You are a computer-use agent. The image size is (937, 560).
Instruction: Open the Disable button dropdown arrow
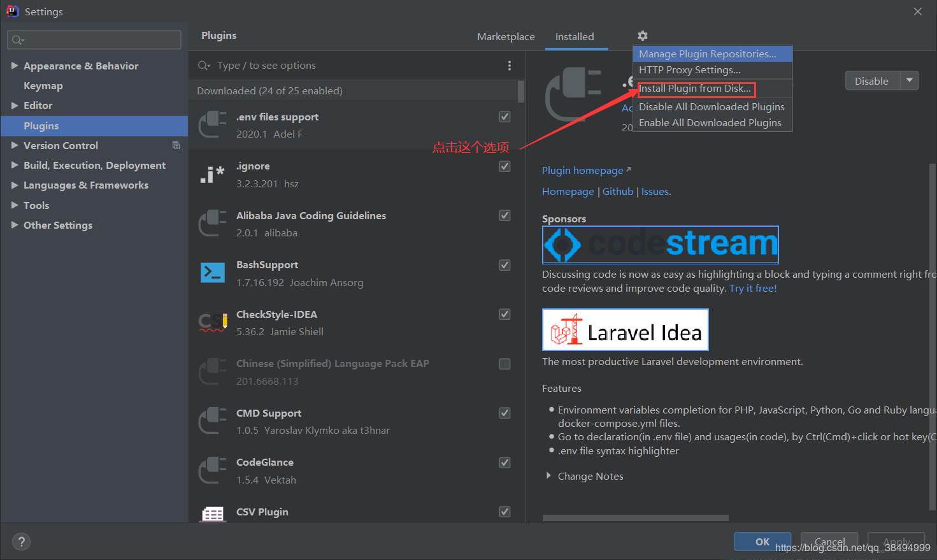pyautogui.click(x=910, y=80)
